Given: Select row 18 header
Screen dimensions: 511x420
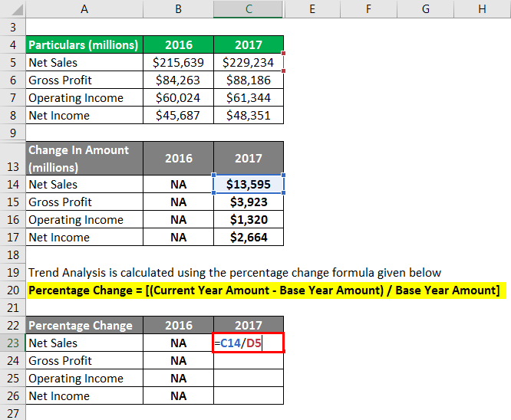Looking at the screenshot, I should [x=13, y=254].
